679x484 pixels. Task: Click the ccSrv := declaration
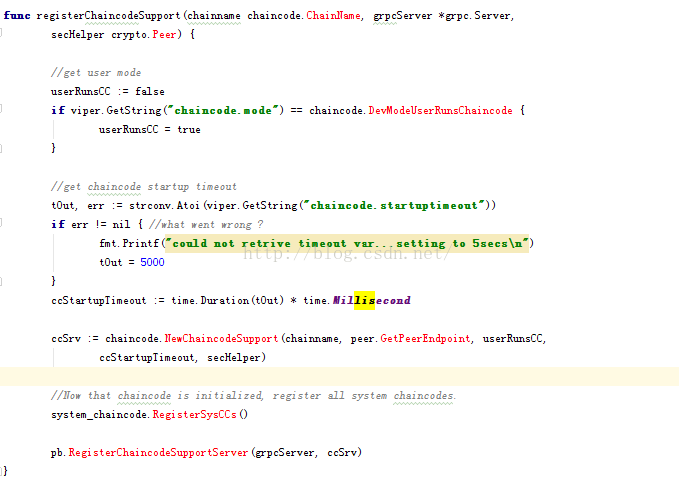click(x=75, y=339)
